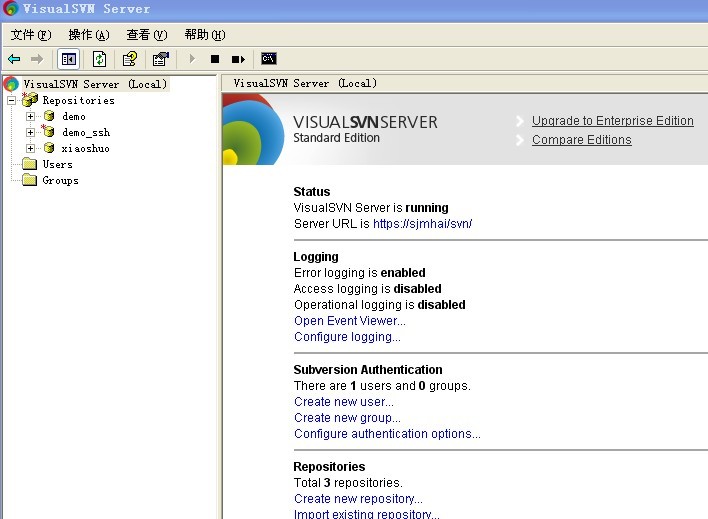Click the arrow beside Upgrade to Enterprise Edition
Viewport: 708px width, 519px height.
tap(520, 121)
